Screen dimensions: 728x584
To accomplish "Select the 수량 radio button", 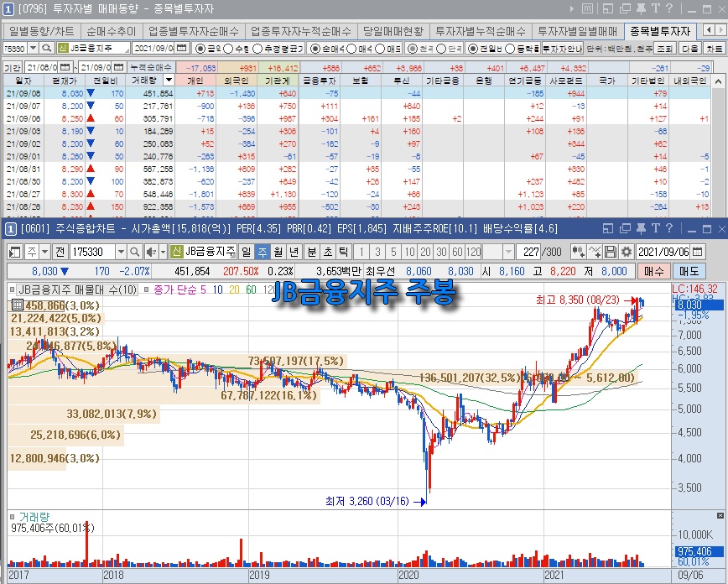I will click(228, 49).
